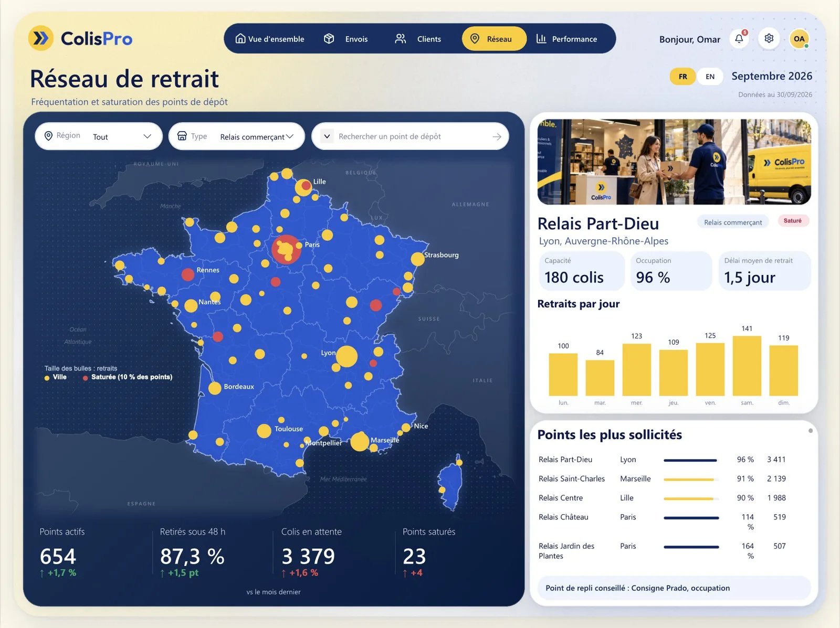Open the Relais Saint-Charles row
Screen dimensions: 840x628
pos(663,479)
